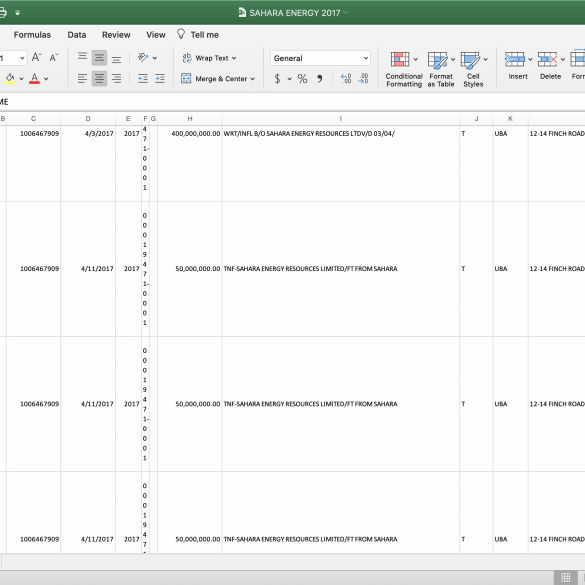Viewport: 585px width, 585px height.
Task: Apply the yellow fill color bucket
Action: click(x=10, y=79)
